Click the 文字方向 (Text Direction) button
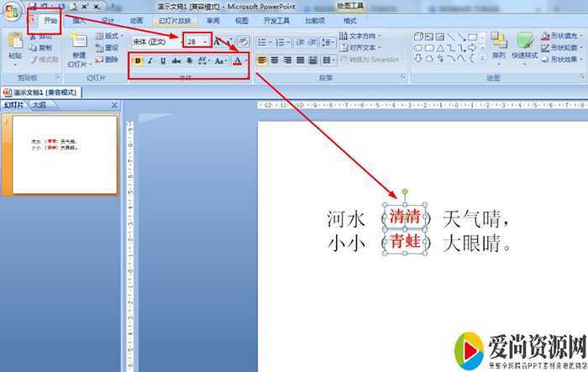Image resolution: width=588 pixels, height=372 pixels. [x=360, y=36]
